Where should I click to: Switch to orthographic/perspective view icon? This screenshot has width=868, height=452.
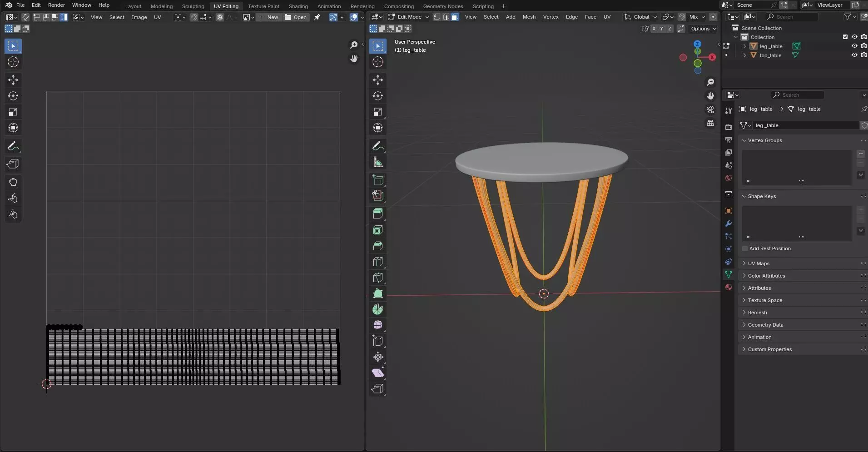pos(710,123)
